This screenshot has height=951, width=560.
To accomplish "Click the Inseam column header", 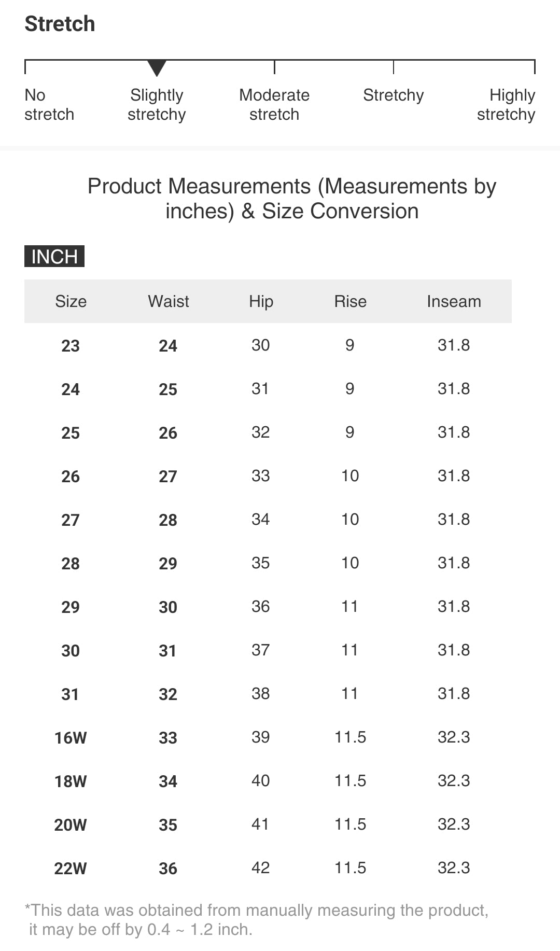I will (454, 301).
